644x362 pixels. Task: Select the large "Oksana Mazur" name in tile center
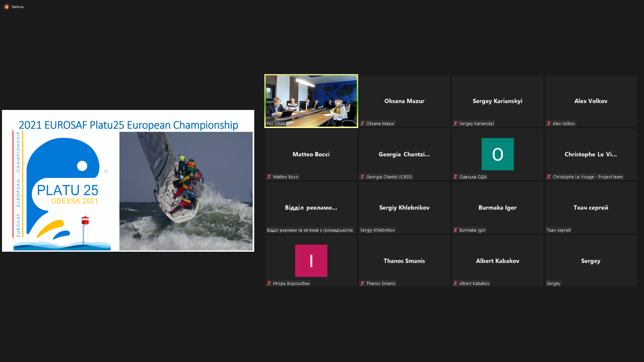click(405, 101)
